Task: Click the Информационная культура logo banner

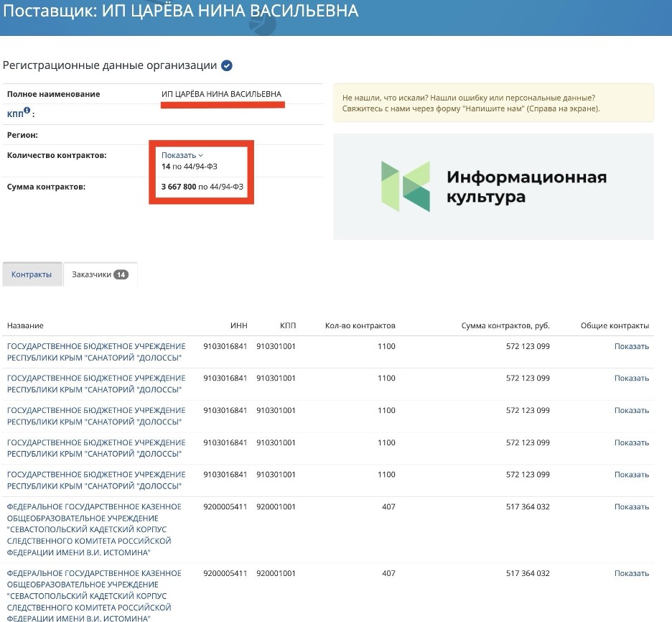Action: click(x=493, y=187)
